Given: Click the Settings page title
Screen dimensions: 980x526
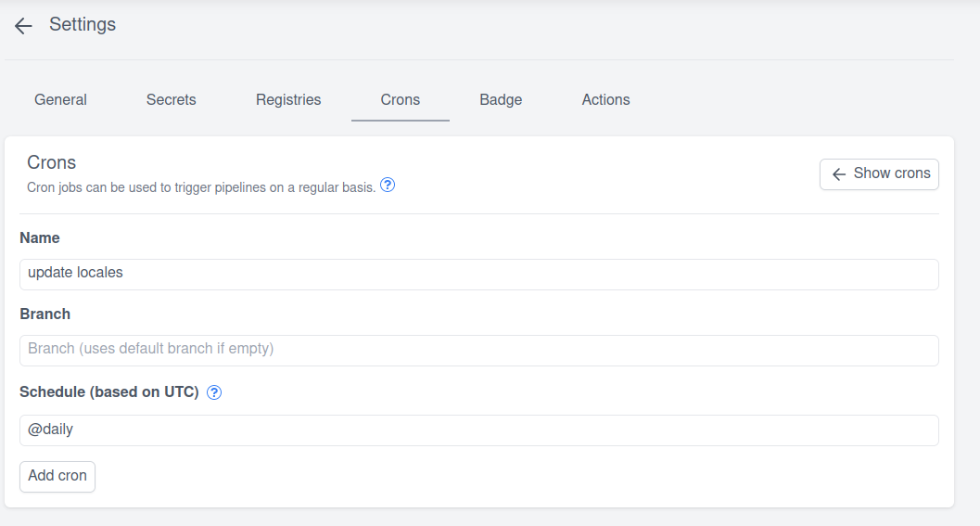Looking at the screenshot, I should (x=83, y=25).
